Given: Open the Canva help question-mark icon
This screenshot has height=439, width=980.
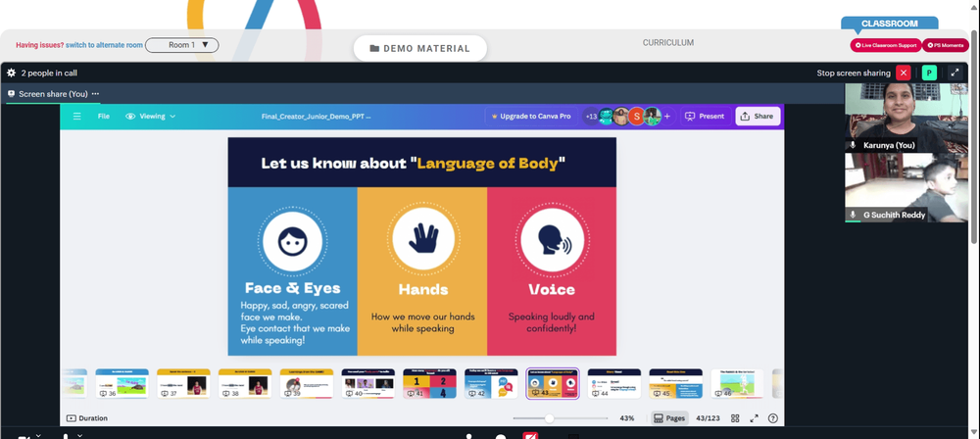Looking at the screenshot, I should click(773, 418).
